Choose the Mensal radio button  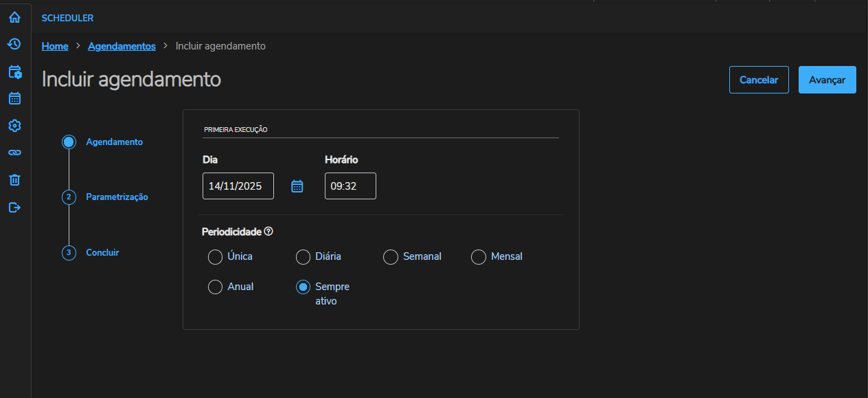[479, 257]
